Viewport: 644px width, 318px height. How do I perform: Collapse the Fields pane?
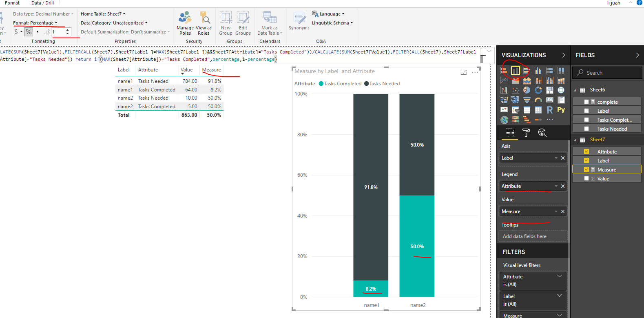tap(637, 55)
